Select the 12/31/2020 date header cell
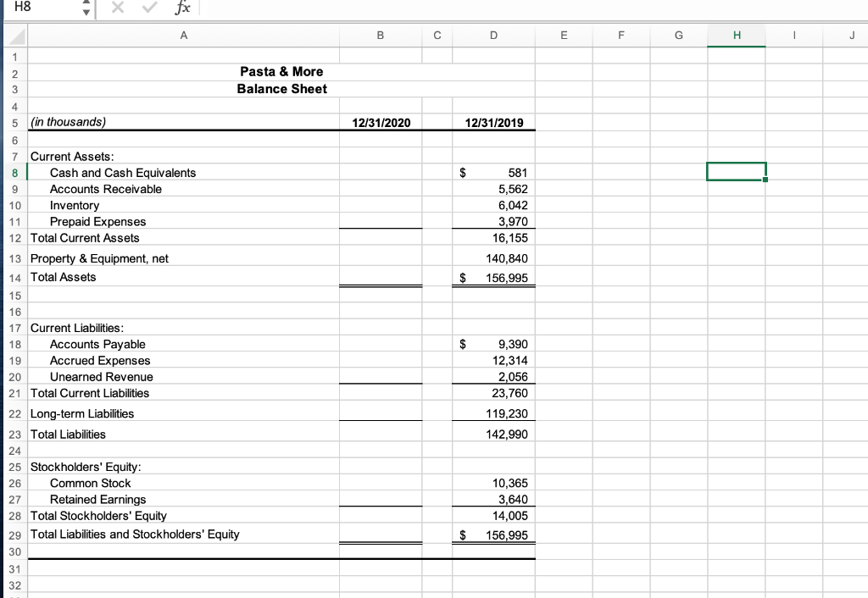Image resolution: width=868 pixels, height=598 pixels. [x=381, y=123]
